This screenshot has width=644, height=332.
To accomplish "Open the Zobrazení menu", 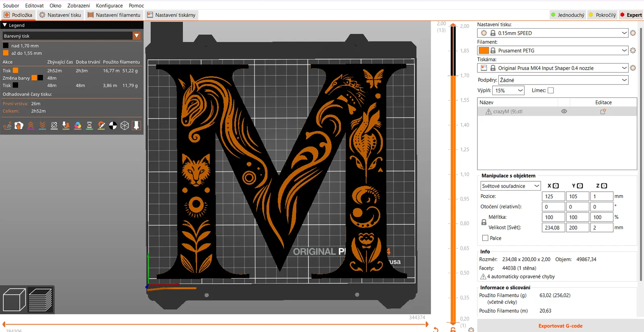I will click(78, 6).
